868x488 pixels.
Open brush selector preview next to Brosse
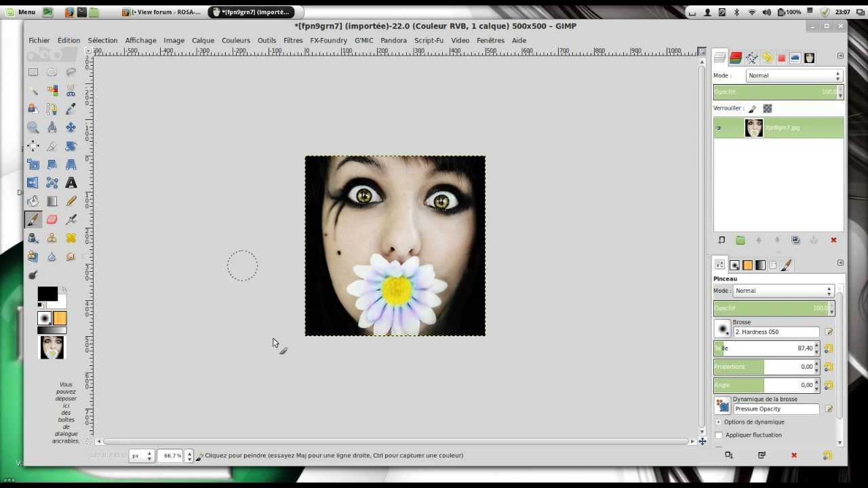click(723, 329)
